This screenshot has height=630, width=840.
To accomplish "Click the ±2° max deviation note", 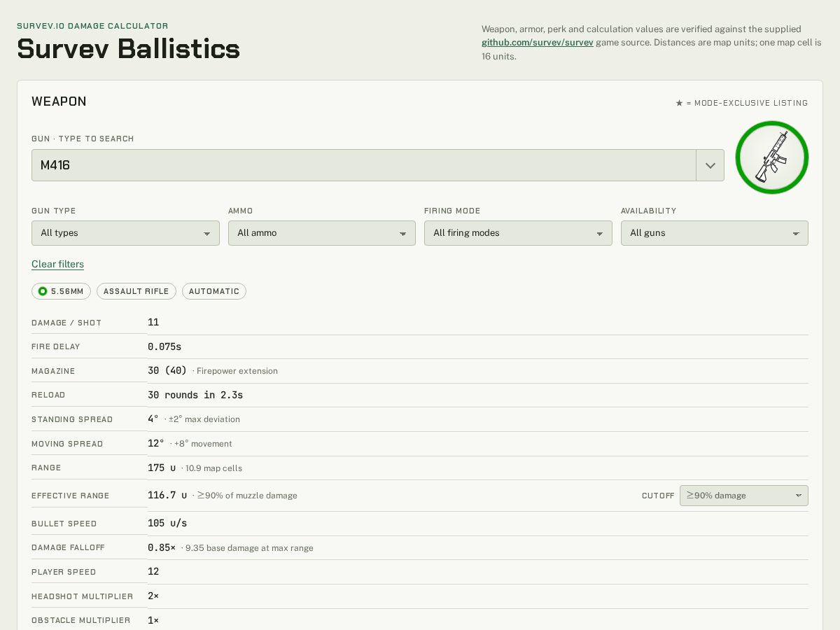I will [x=204, y=419].
